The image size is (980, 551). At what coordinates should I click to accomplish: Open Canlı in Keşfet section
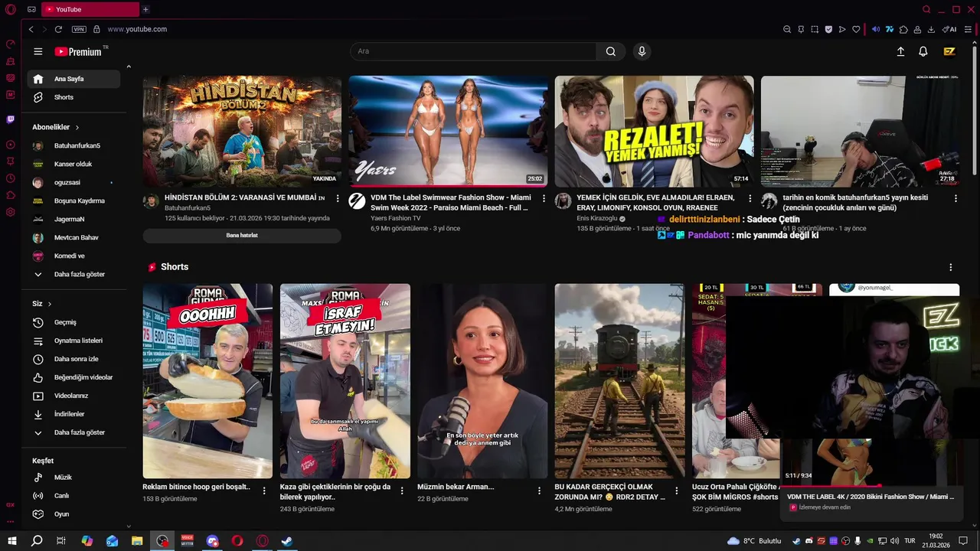(x=73, y=496)
